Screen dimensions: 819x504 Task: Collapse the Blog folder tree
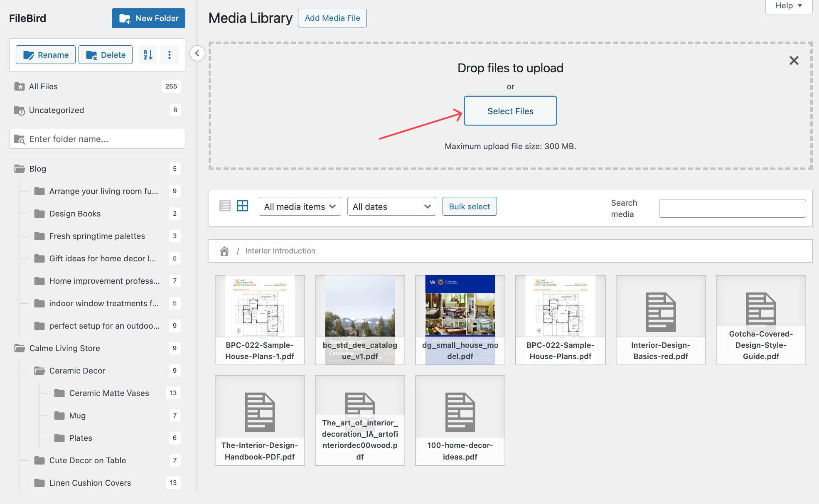click(x=20, y=169)
